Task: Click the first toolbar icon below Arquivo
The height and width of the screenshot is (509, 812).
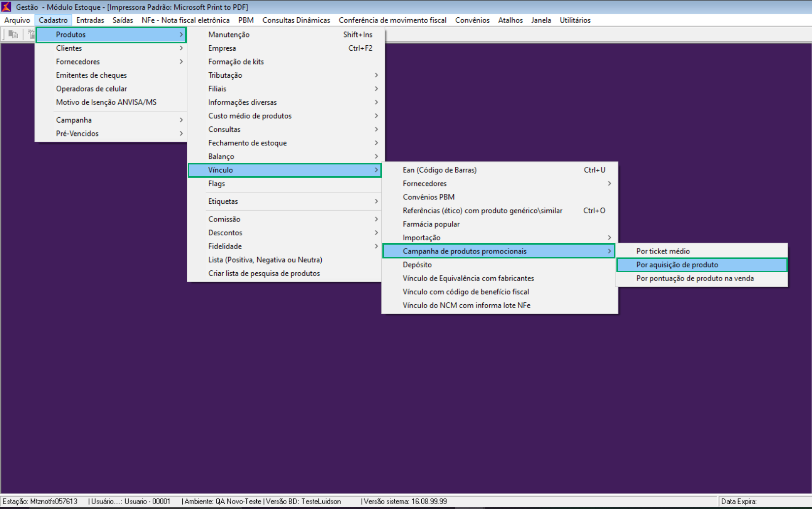Action: coord(13,34)
